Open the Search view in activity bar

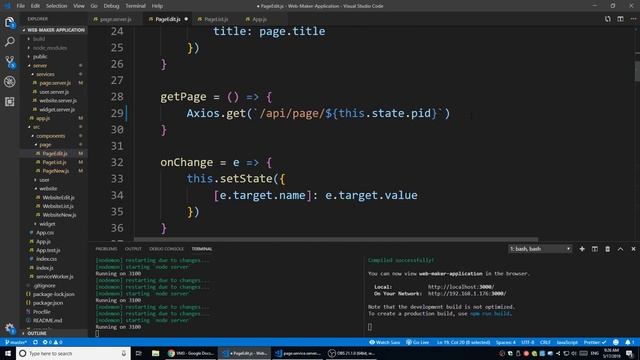(9, 42)
